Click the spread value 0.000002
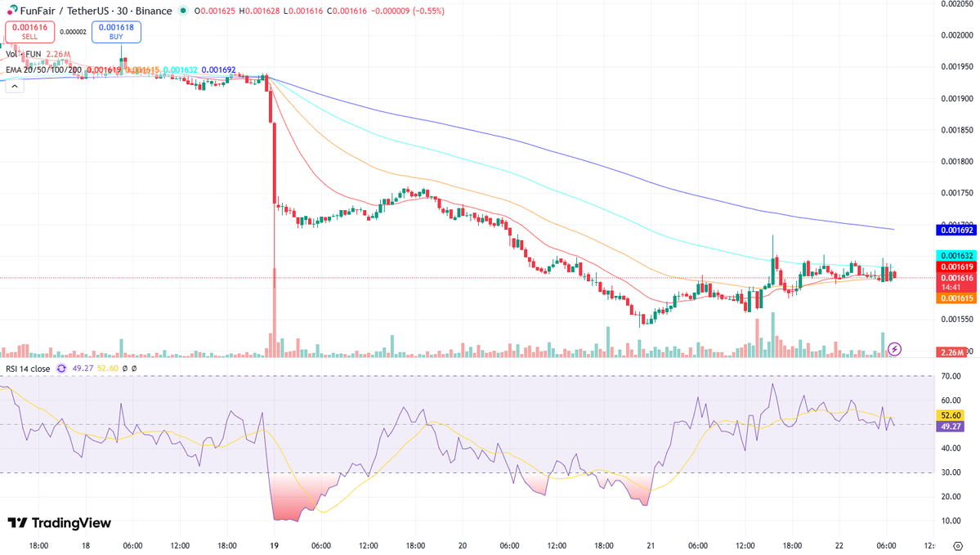Screen dimensions: 980x555 pos(73,32)
